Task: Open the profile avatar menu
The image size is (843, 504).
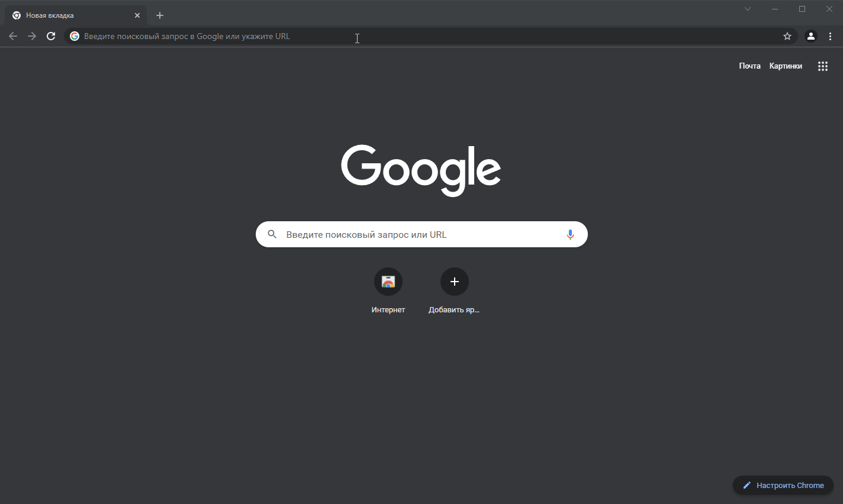Action: [x=811, y=36]
